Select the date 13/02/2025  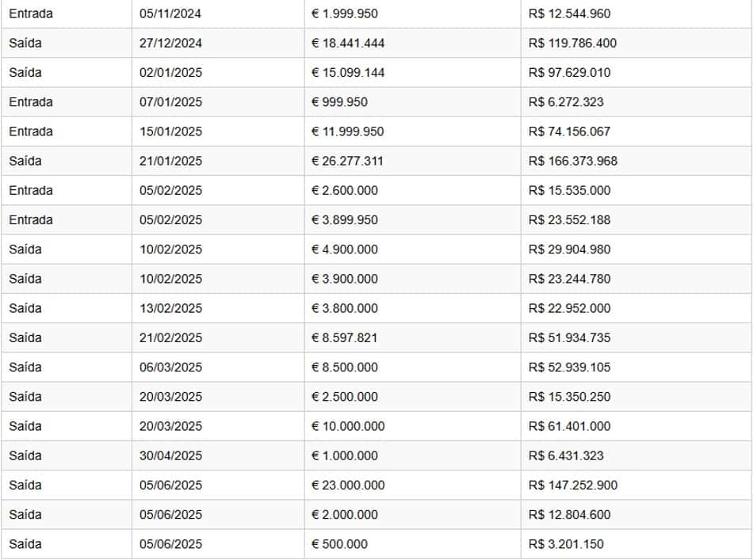coord(170,308)
